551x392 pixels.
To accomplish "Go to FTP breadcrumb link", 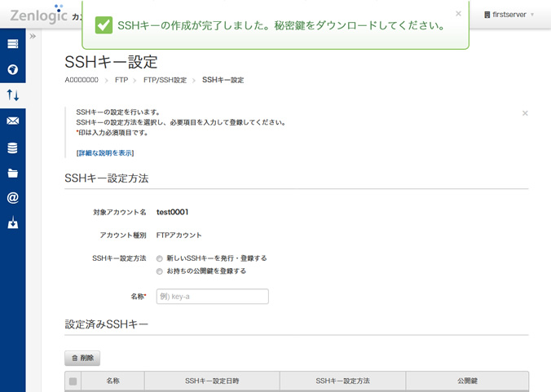I will coord(121,80).
